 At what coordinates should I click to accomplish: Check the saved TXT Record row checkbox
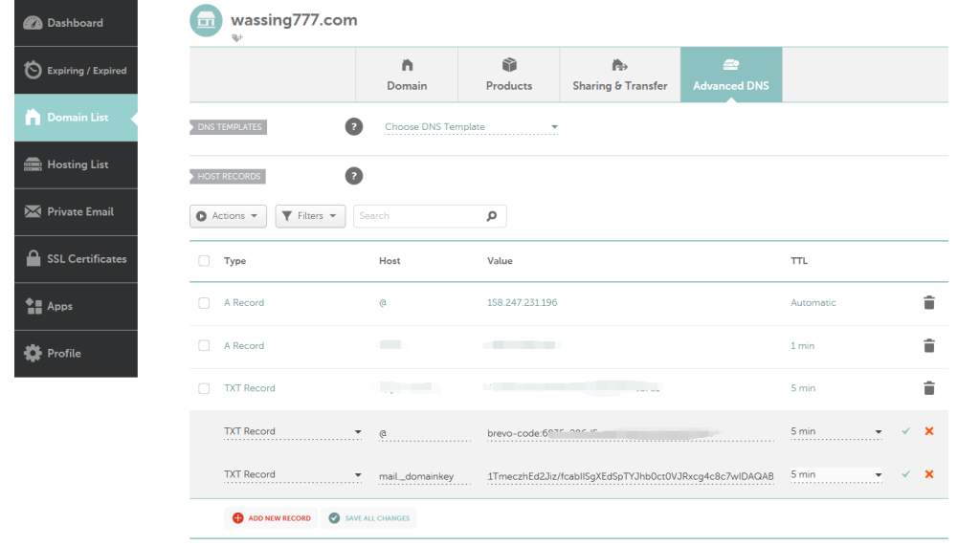pos(204,388)
